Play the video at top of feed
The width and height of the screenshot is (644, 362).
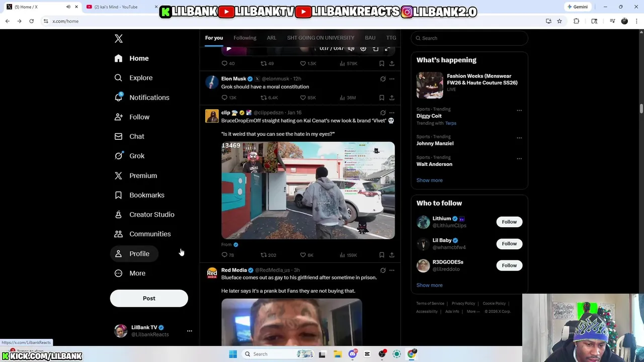point(228,49)
